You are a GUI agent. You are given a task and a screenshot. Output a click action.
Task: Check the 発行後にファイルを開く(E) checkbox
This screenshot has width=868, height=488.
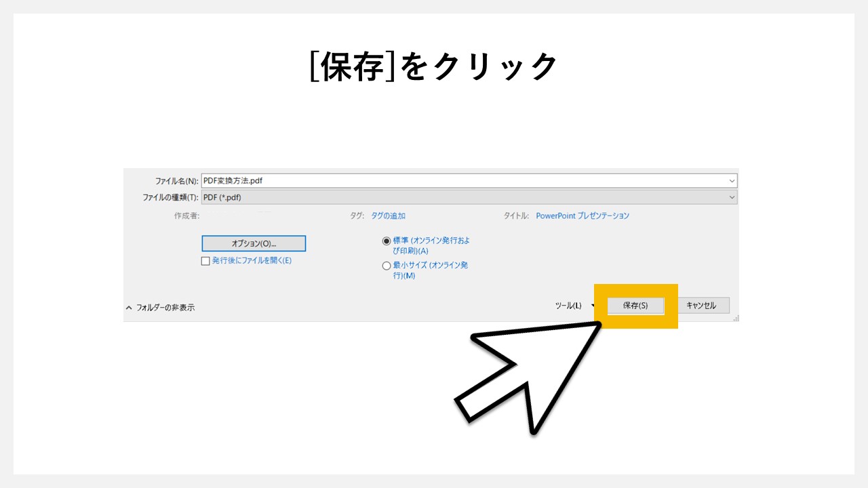(x=205, y=260)
